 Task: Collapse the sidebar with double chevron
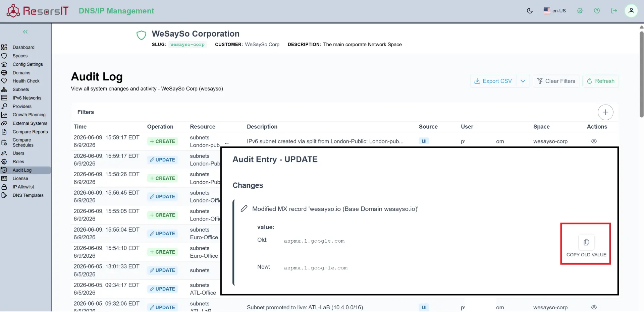pyautogui.click(x=25, y=32)
